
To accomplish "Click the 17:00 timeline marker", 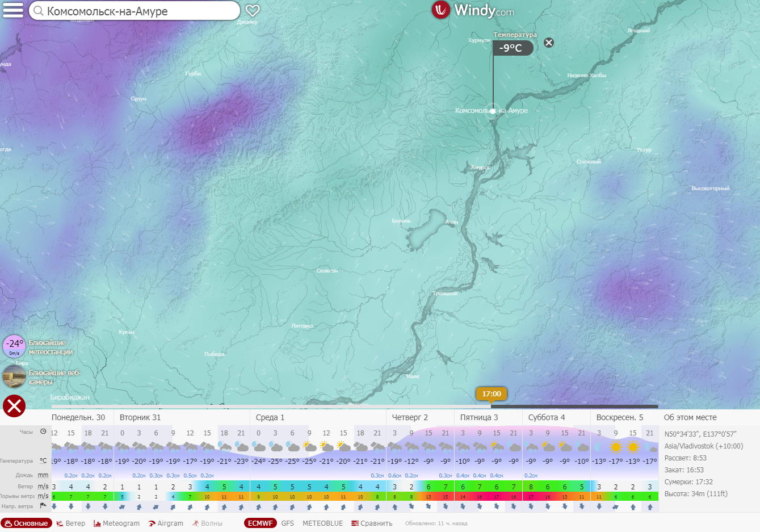I will coord(492,394).
